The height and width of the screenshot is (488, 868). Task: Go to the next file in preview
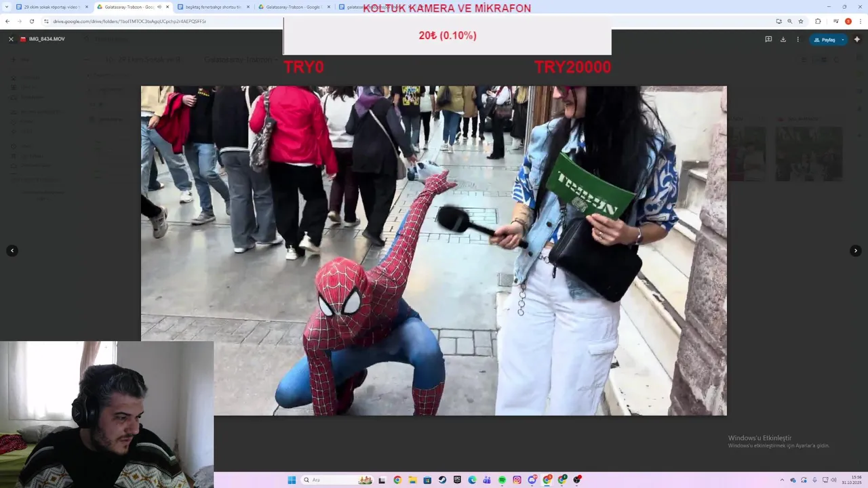pyautogui.click(x=856, y=251)
